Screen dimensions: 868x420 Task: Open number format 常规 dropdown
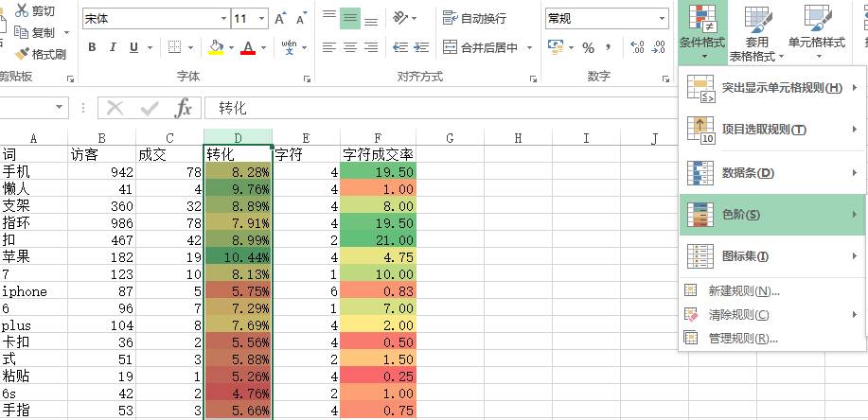tap(663, 19)
